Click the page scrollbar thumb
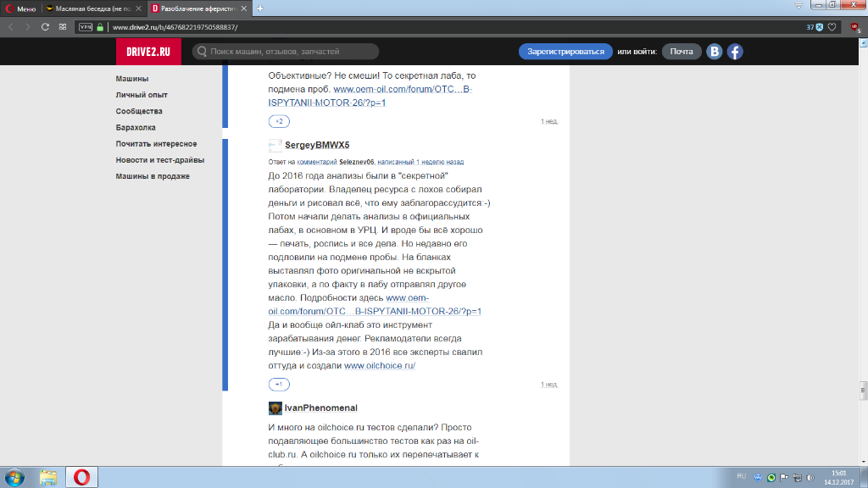The height and width of the screenshot is (488, 868). [x=863, y=390]
